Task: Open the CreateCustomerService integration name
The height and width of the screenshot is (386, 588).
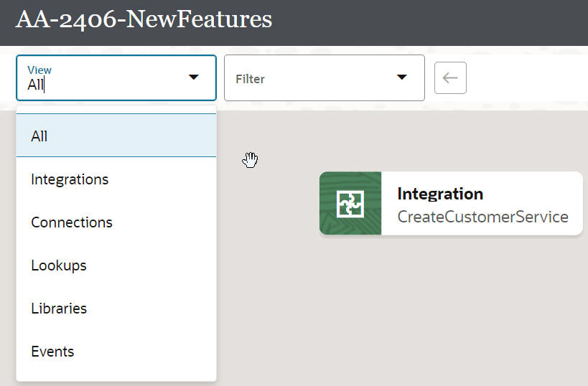Action: click(x=482, y=217)
